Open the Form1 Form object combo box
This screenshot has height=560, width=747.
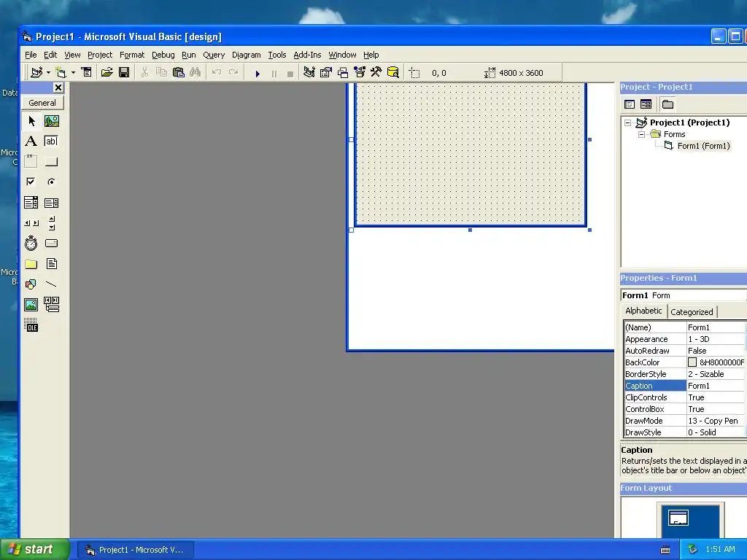(684, 295)
